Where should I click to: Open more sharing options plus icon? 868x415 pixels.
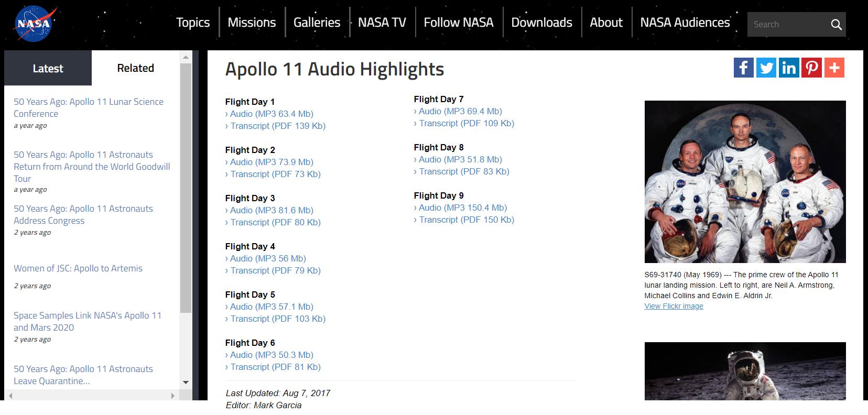pyautogui.click(x=834, y=68)
